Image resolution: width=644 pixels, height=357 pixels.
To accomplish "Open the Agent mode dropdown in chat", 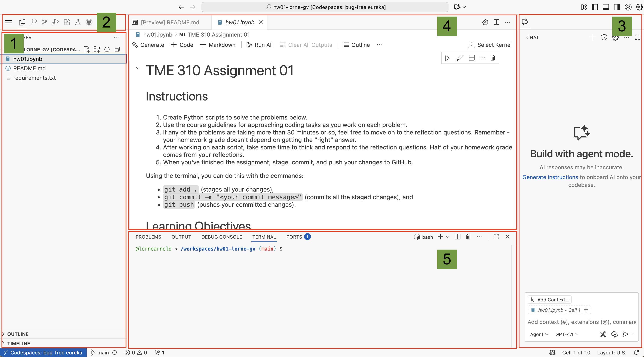I will point(539,334).
